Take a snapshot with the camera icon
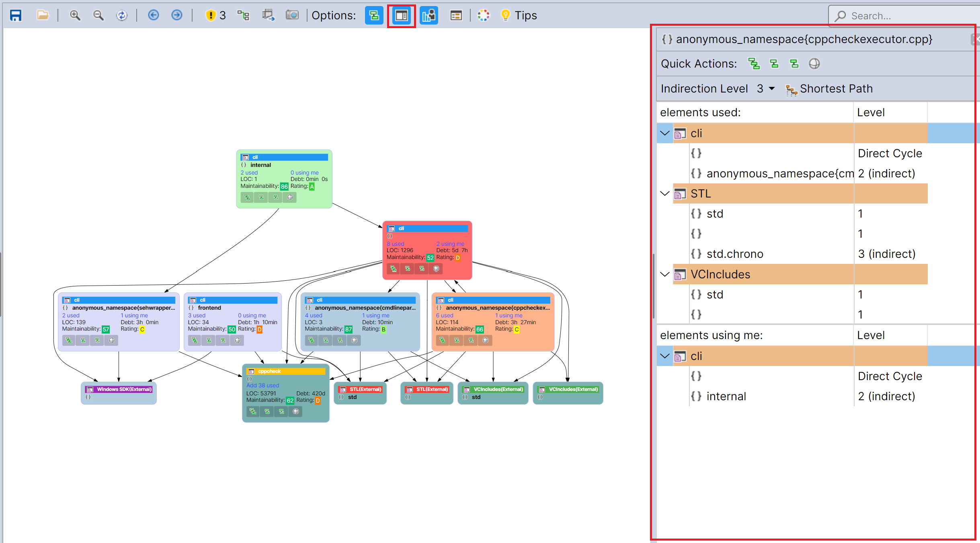980x543 pixels. 292,15
